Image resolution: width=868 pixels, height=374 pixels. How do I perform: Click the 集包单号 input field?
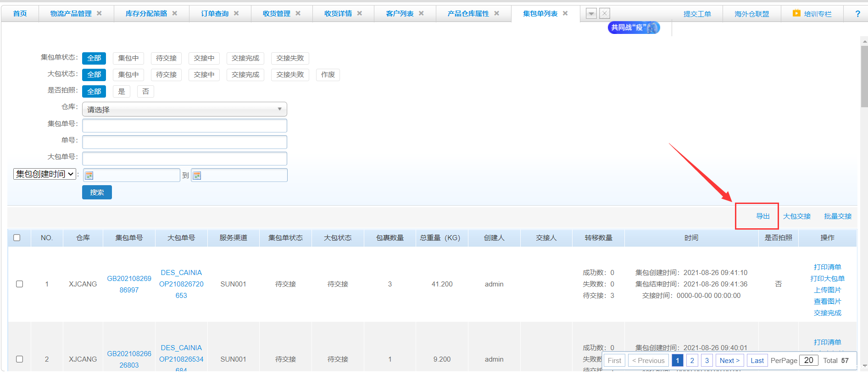(184, 126)
